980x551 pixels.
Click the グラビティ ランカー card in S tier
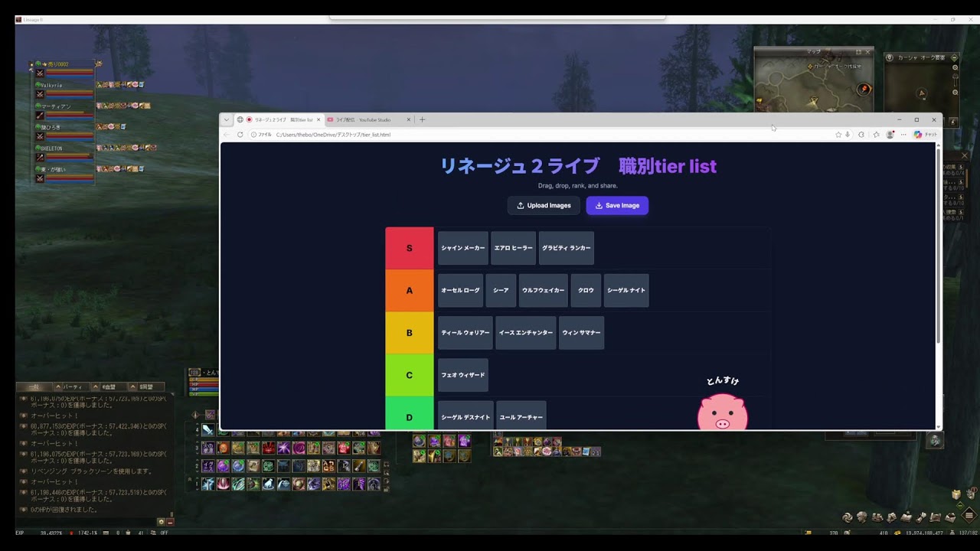pyautogui.click(x=567, y=248)
